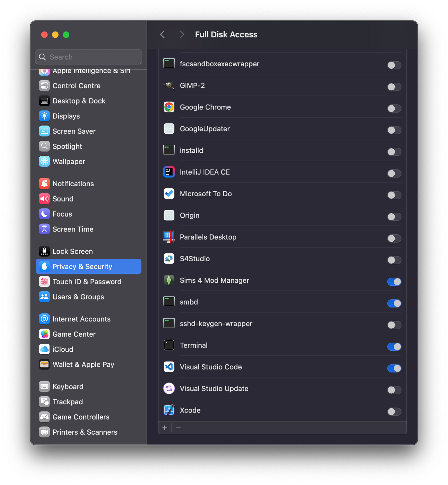Click the Microsoft To Do icon
This screenshot has height=485, width=448.
[x=169, y=194]
